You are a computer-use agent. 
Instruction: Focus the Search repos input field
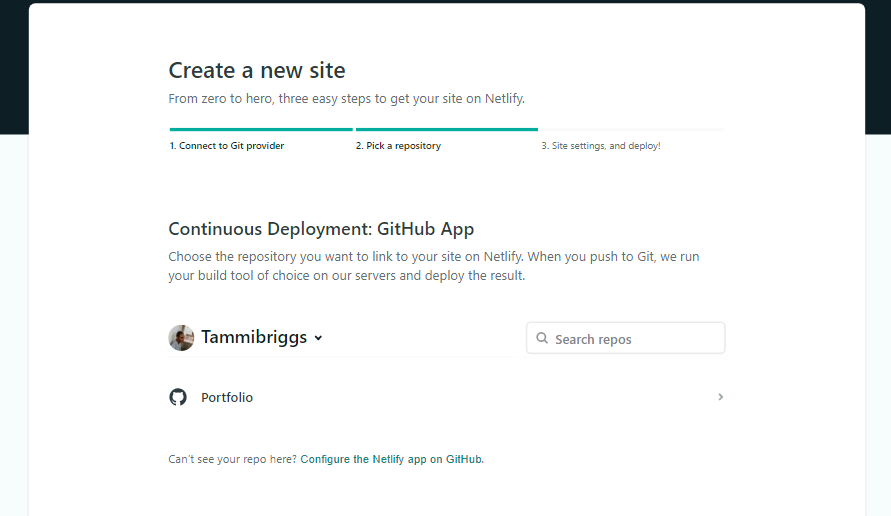626,338
